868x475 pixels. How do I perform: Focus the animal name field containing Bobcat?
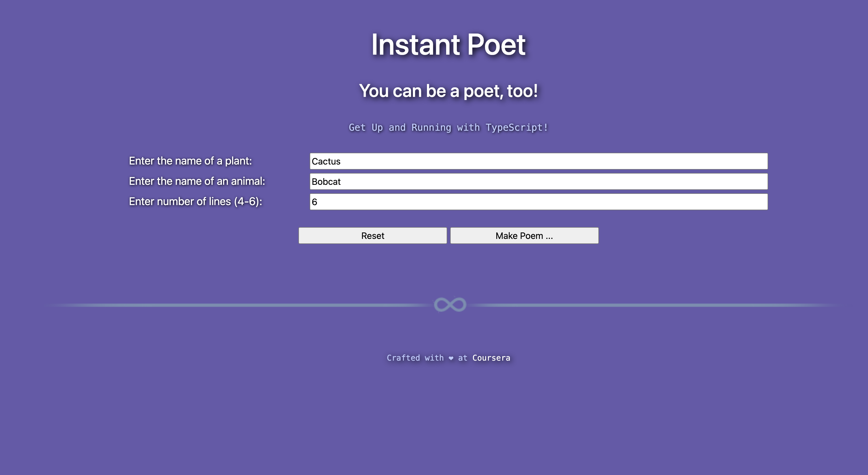tap(538, 181)
